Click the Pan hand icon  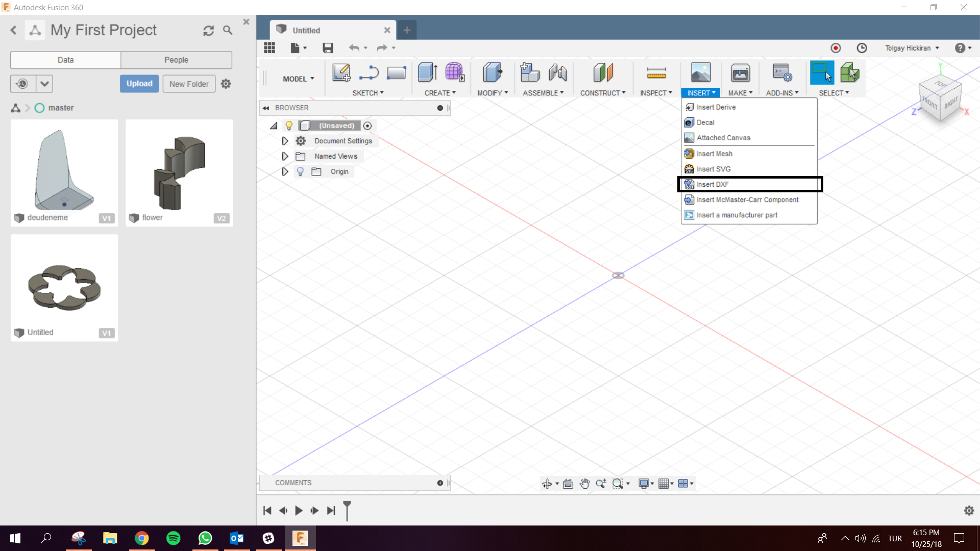(x=584, y=484)
